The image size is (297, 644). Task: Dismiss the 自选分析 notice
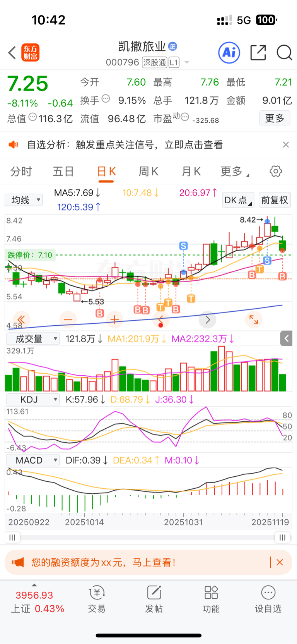286,144
